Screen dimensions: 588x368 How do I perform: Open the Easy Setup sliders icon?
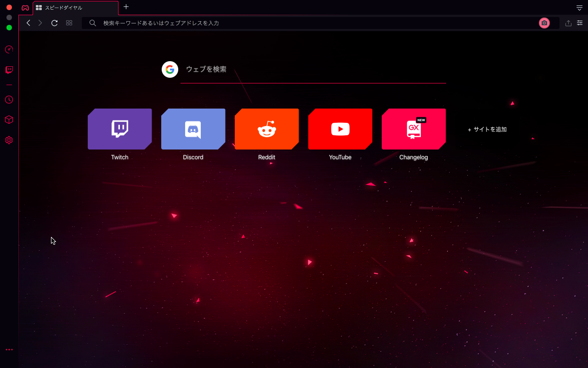click(580, 23)
